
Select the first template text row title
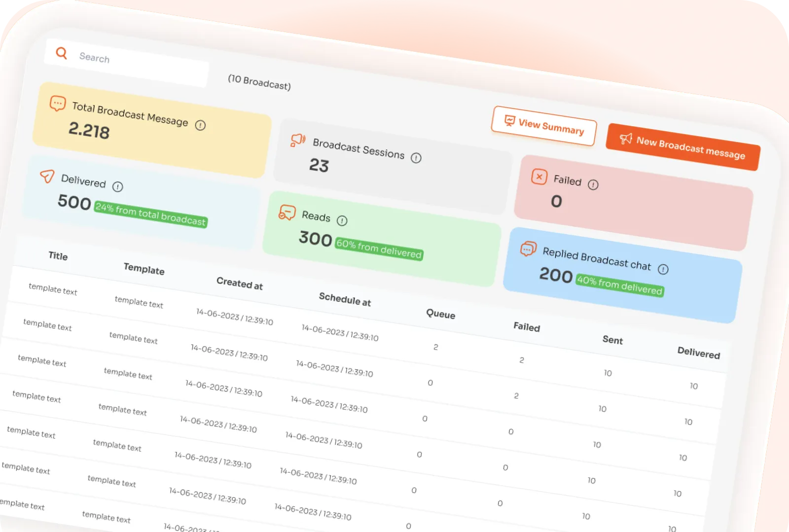pyautogui.click(x=53, y=289)
